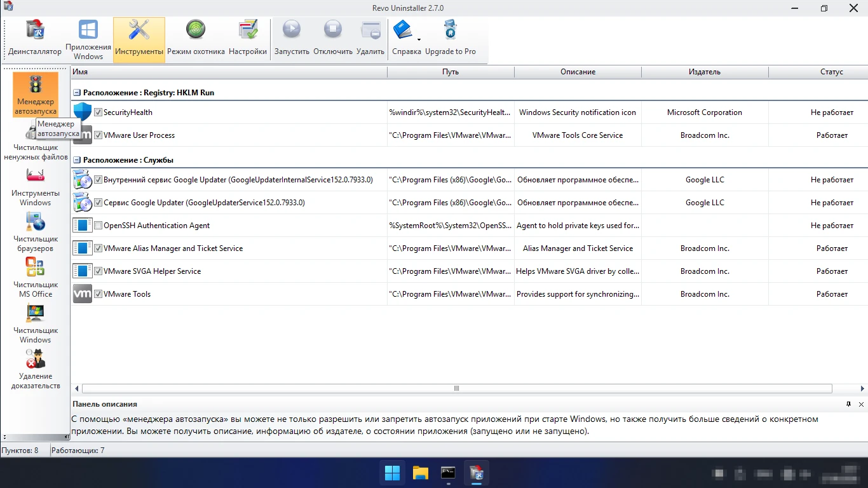This screenshot has width=868, height=488.
Task: Pin the Панель описания panel
Action: 849,404
